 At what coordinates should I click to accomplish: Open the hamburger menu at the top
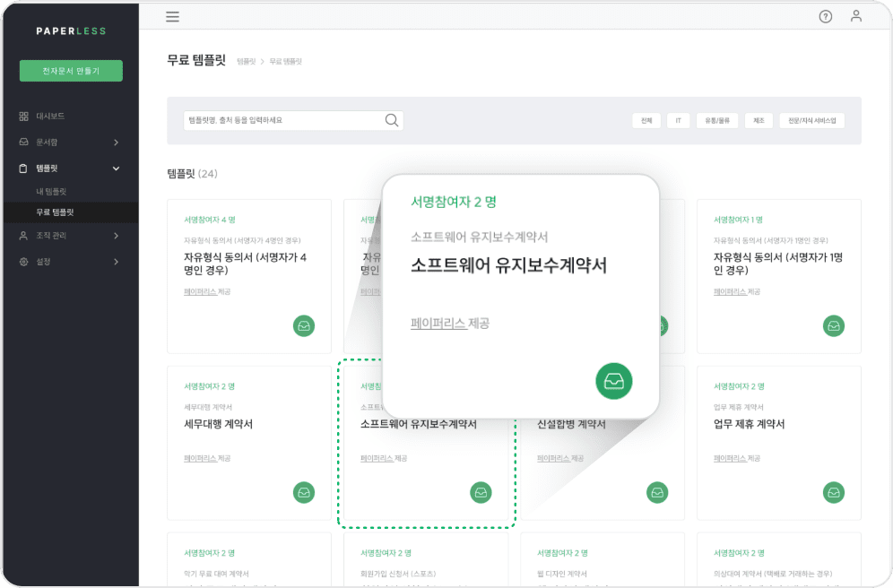pyautogui.click(x=172, y=16)
